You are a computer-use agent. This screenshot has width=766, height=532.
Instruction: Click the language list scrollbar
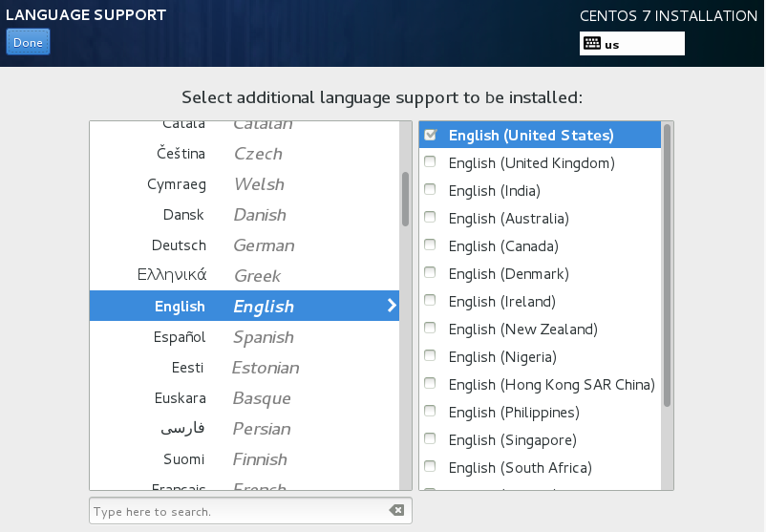tap(405, 199)
